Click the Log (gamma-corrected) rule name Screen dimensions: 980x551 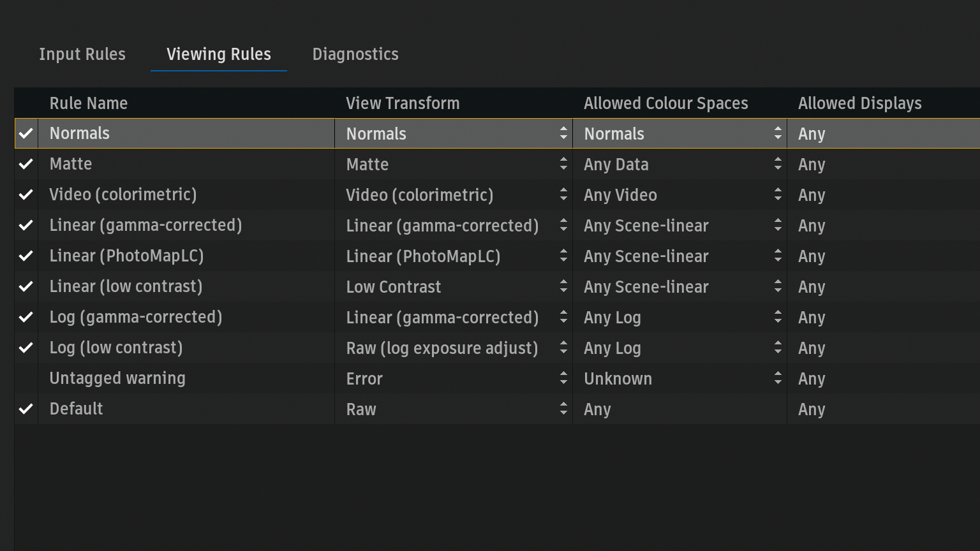136,317
